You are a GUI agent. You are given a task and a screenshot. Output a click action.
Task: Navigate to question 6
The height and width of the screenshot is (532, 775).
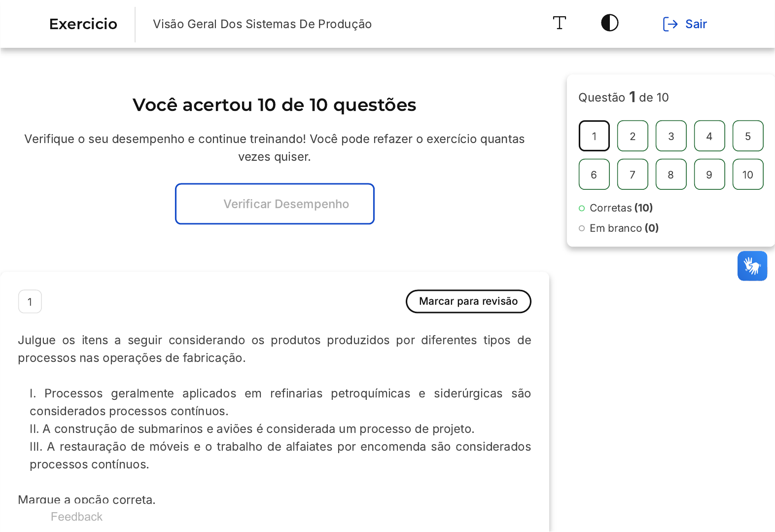point(594,175)
